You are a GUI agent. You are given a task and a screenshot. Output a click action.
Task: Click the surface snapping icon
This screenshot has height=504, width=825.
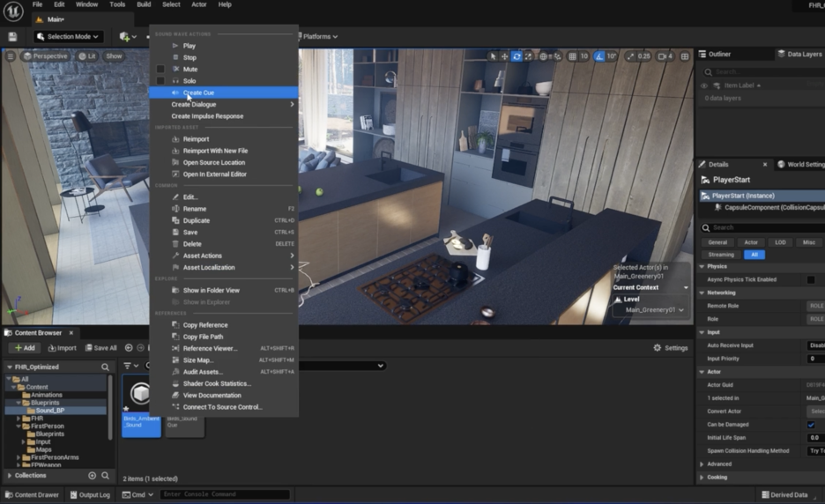[x=557, y=56]
